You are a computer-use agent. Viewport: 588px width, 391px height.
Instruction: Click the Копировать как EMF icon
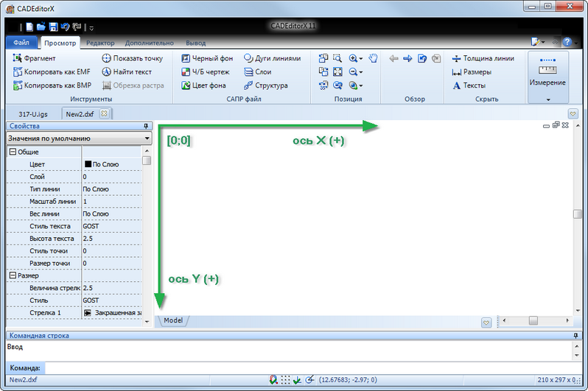[18, 72]
